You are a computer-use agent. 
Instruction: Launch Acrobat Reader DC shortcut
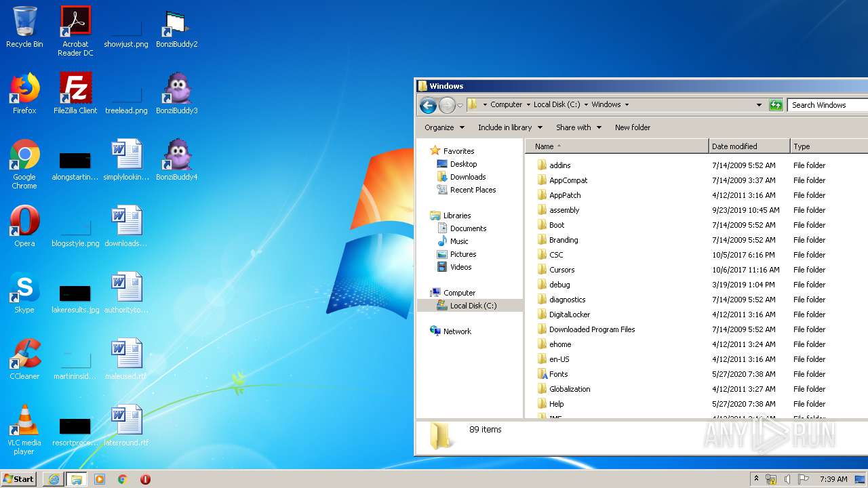[x=75, y=31]
